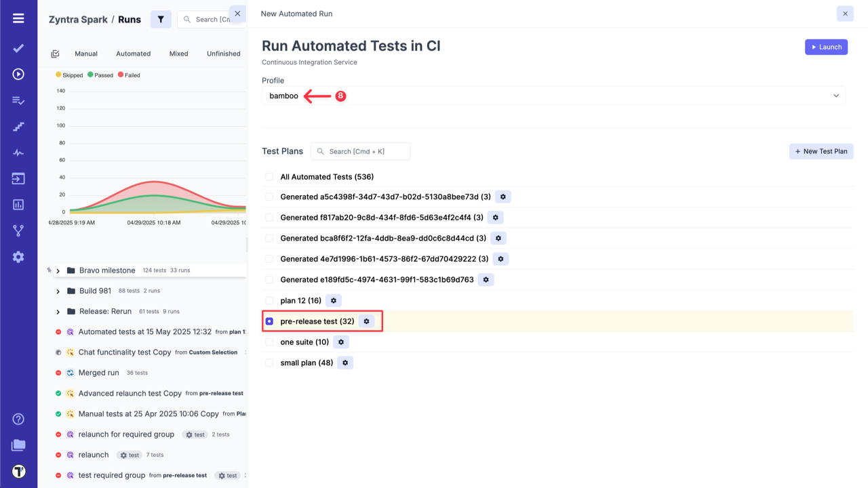This screenshot has height=488, width=868.
Task: Switch to the Unfinished tab
Action: pos(223,54)
